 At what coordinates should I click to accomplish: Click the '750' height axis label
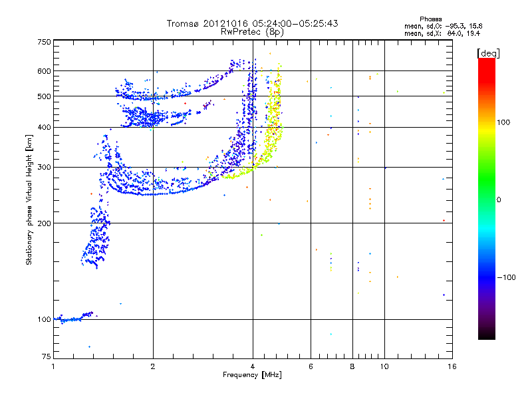click(44, 42)
